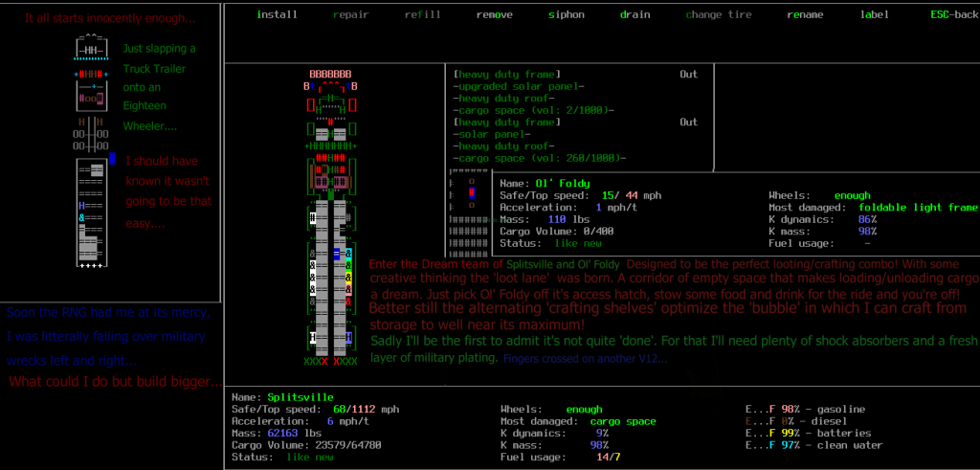Select the change tire option

click(x=718, y=15)
